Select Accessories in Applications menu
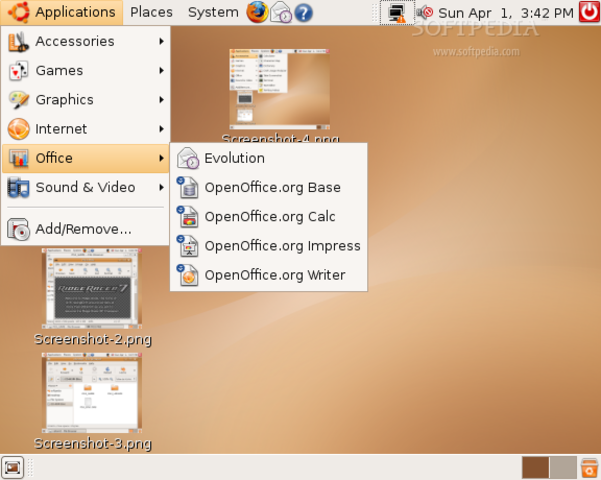Viewport: 601px width, 480px height. pyautogui.click(x=85, y=41)
